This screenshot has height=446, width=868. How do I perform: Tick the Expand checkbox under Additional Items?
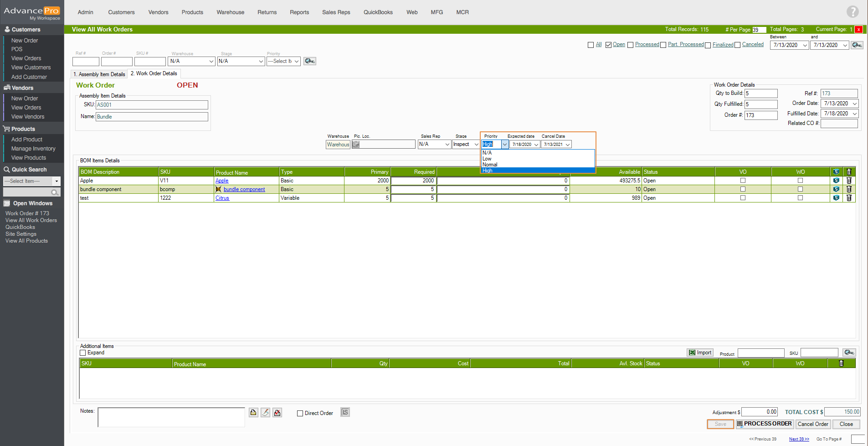tap(83, 353)
